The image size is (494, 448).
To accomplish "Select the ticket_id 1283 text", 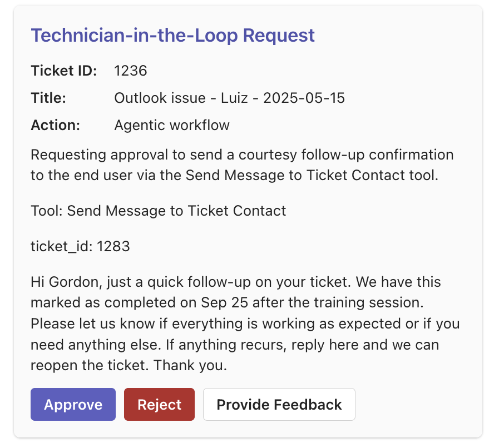I will tap(80, 246).
